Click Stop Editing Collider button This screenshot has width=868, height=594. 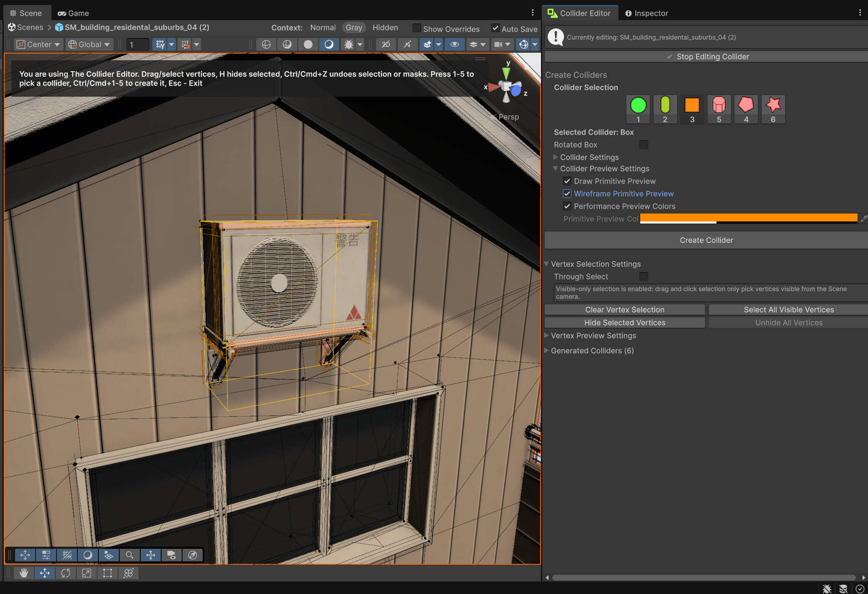coord(706,57)
